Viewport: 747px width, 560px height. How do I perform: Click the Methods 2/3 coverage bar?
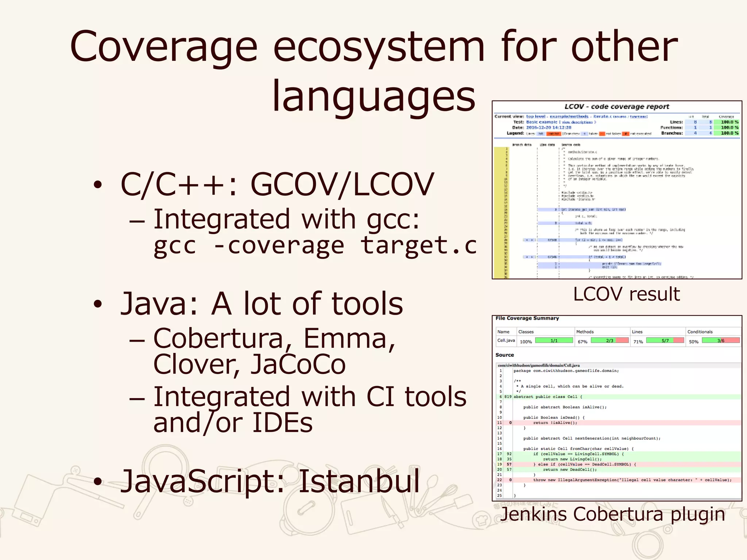click(x=609, y=341)
